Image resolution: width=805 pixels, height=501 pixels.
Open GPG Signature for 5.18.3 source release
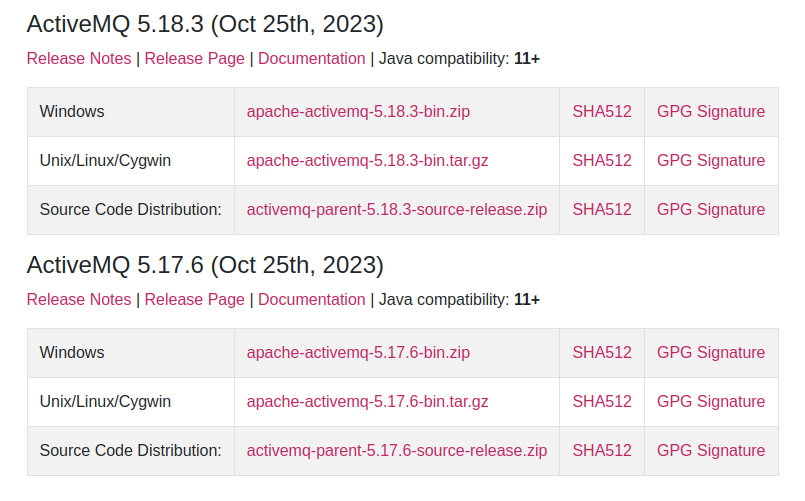click(711, 209)
